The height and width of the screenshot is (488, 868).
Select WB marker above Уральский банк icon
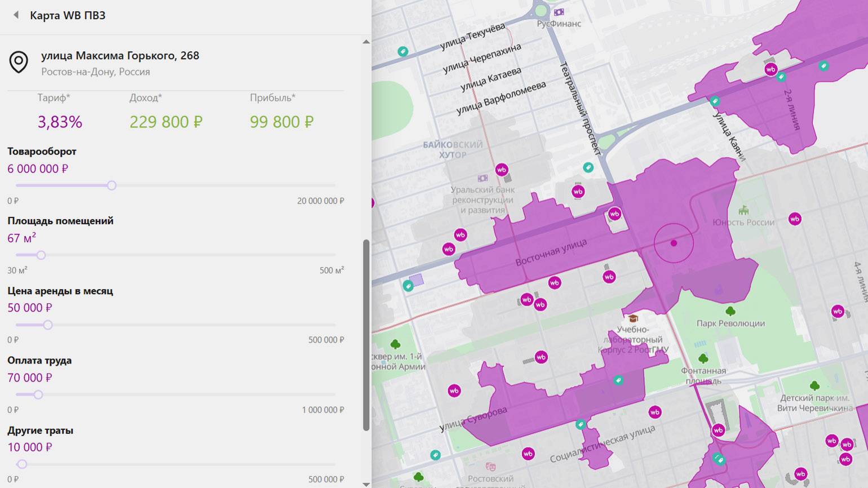tap(501, 169)
